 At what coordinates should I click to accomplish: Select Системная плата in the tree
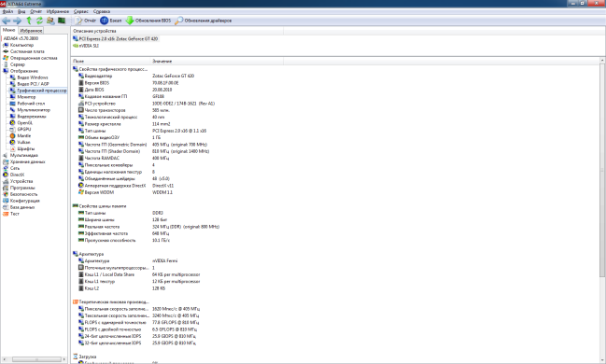[x=27, y=51]
